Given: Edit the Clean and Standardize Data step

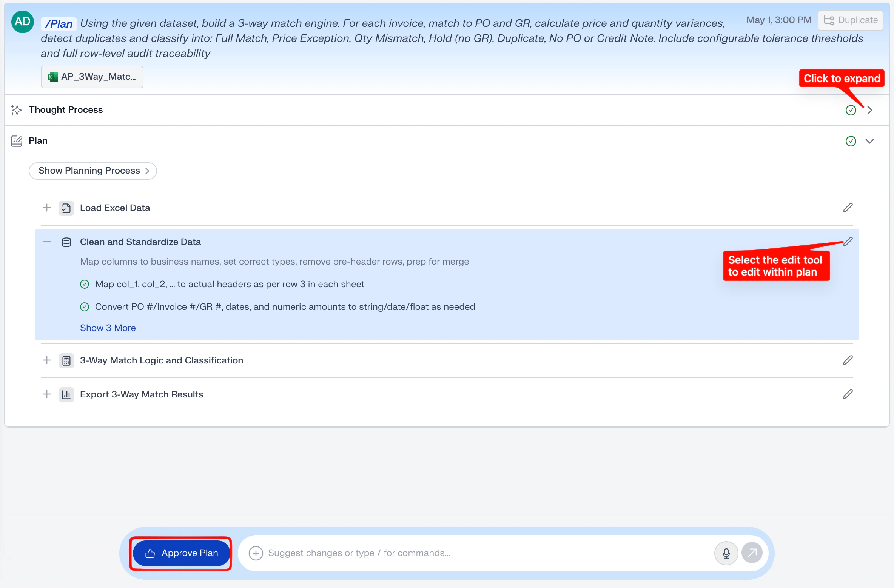Looking at the screenshot, I should (x=848, y=242).
